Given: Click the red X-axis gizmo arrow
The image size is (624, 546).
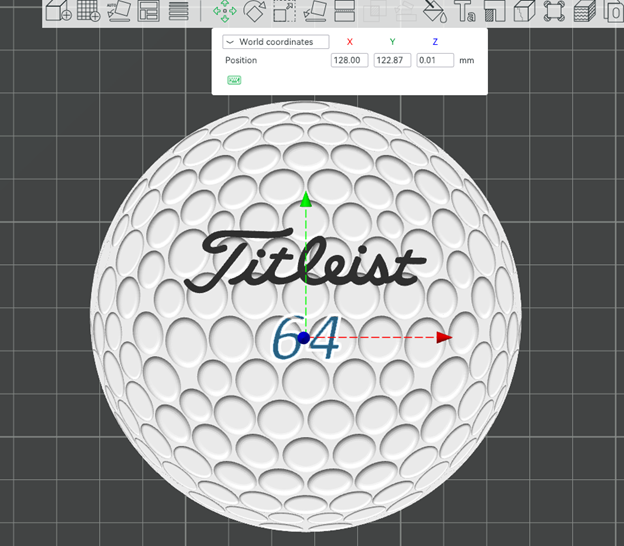Looking at the screenshot, I should tap(444, 337).
